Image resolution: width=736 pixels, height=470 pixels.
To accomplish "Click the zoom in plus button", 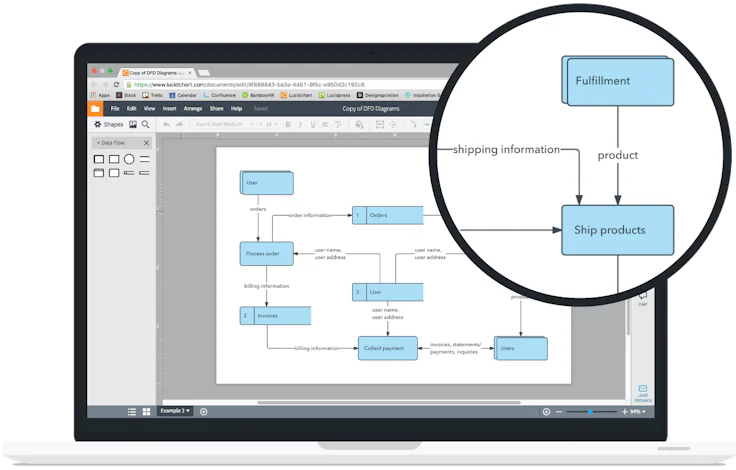I will coord(624,412).
